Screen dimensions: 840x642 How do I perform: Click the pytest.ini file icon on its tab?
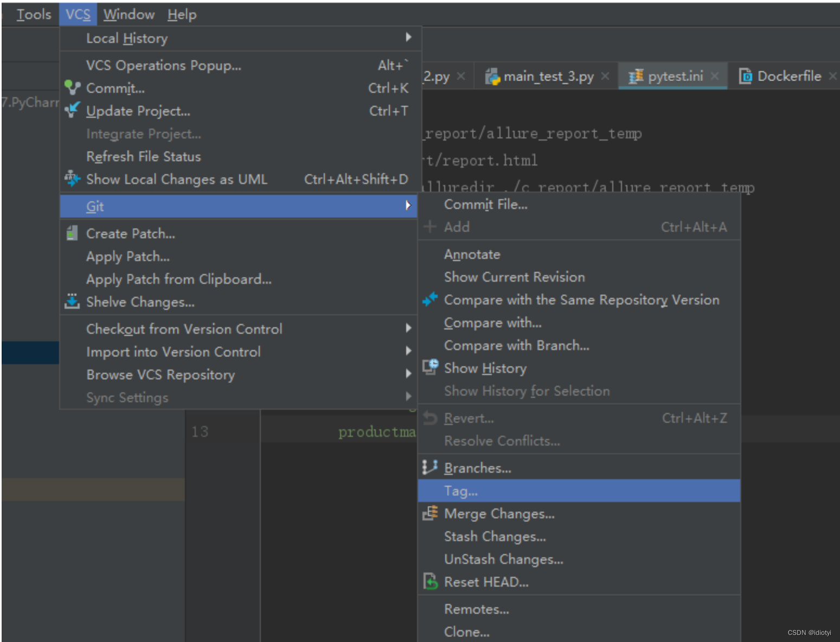coord(636,77)
